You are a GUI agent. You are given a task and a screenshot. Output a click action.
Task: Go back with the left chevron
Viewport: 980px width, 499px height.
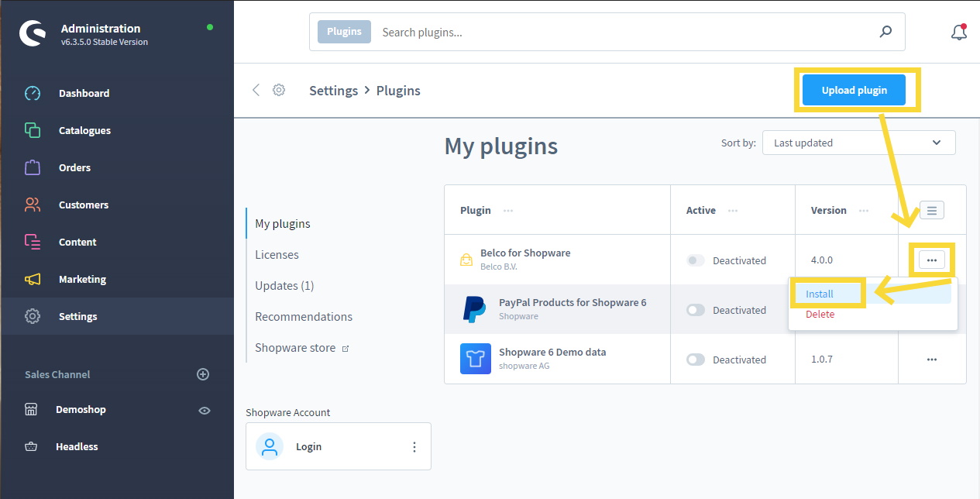(x=256, y=90)
